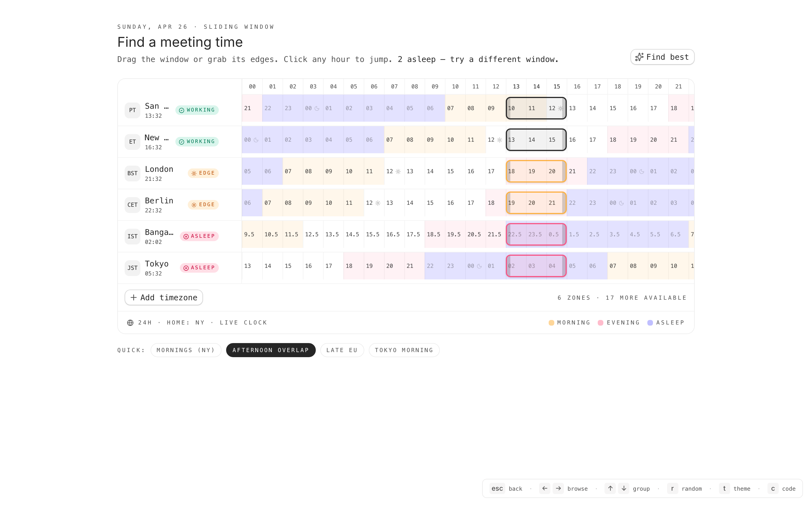Click the Find best sparkle icon
The image size is (812, 507).
click(x=639, y=57)
